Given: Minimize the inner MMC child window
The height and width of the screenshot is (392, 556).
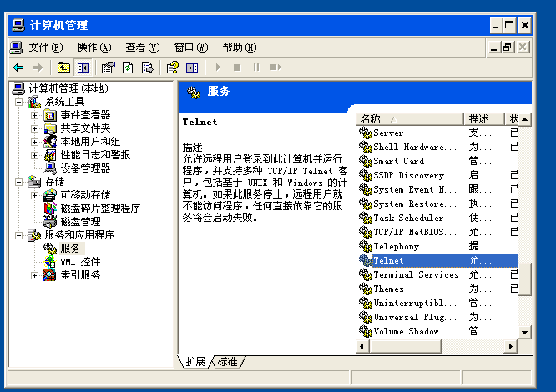Looking at the screenshot, I should pyautogui.click(x=493, y=47).
